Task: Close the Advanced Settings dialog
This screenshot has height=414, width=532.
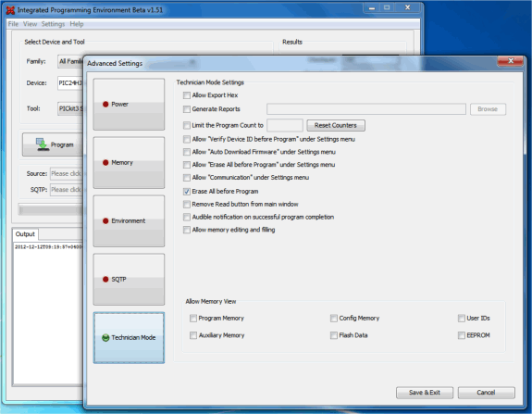Action: (x=511, y=61)
